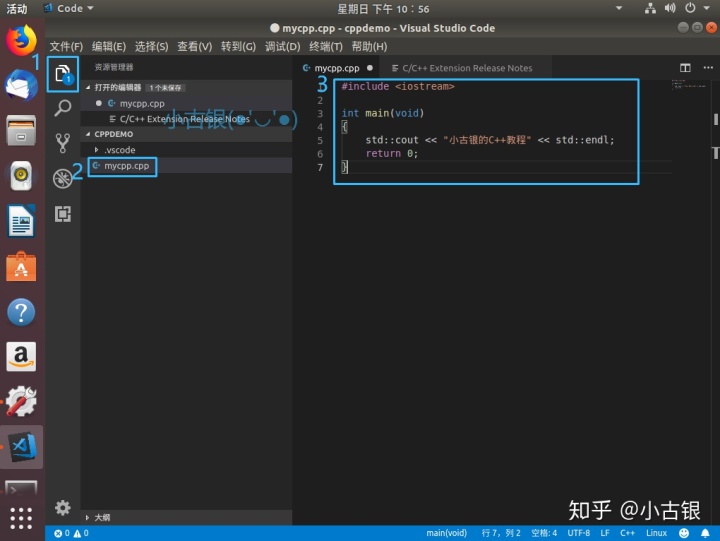Click line number 5 in the gutter
The image size is (720, 541).
pos(320,140)
